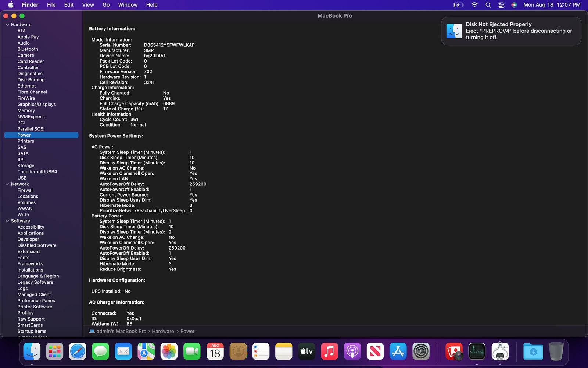
Task: Open the Downloads folder in Dock
Action: [x=533, y=352]
